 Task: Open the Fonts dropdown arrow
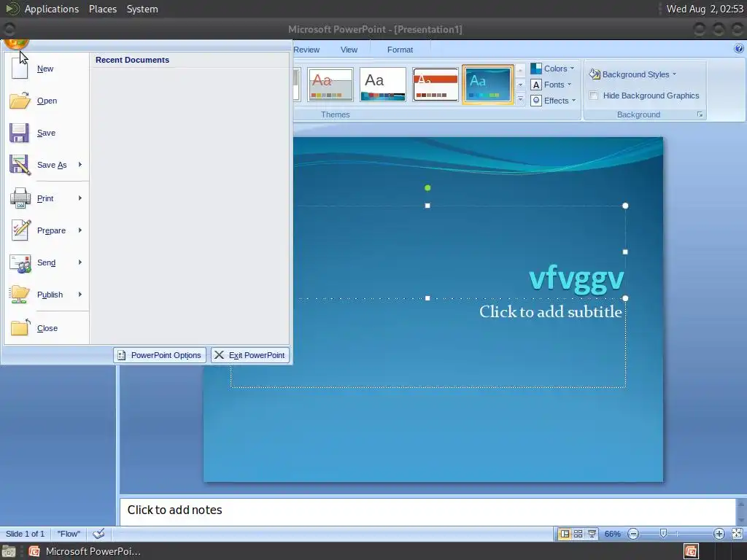coord(569,85)
